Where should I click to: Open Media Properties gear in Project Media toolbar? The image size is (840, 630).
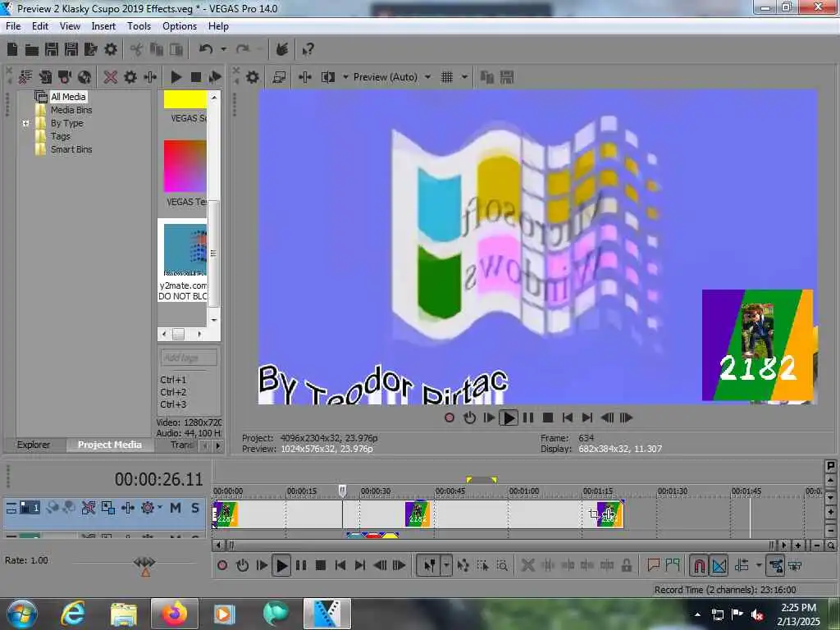[130, 77]
